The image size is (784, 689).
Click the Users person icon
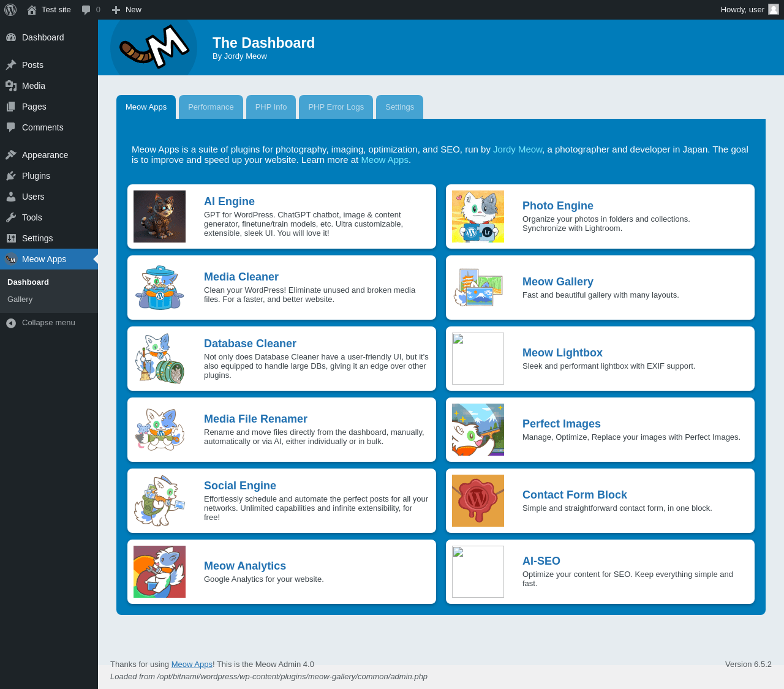point(11,197)
